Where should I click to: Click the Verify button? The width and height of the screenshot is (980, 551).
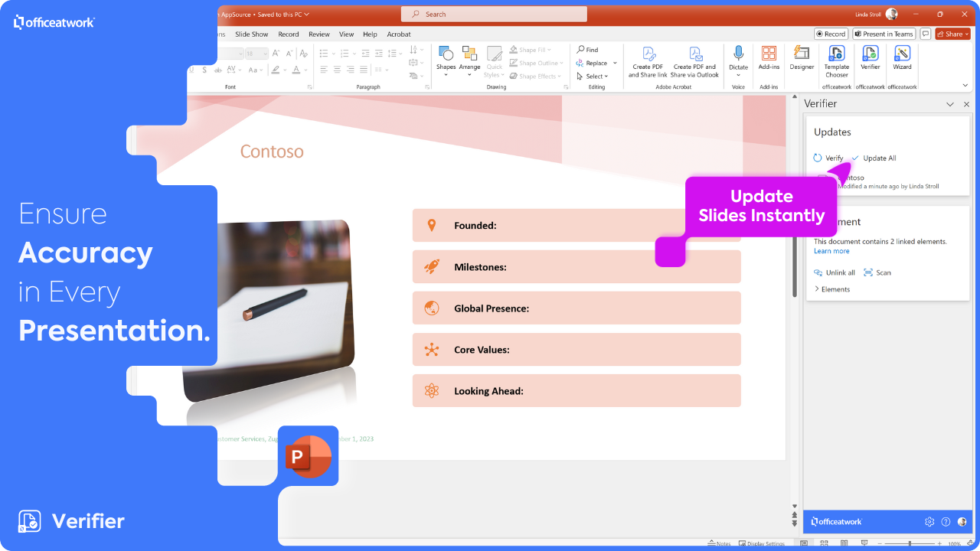828,158
